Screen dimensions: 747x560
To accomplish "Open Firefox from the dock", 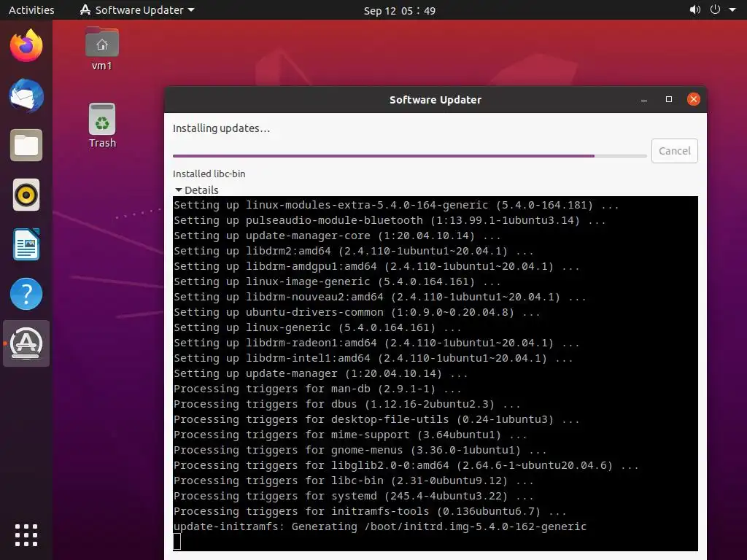I will point(26,46).
